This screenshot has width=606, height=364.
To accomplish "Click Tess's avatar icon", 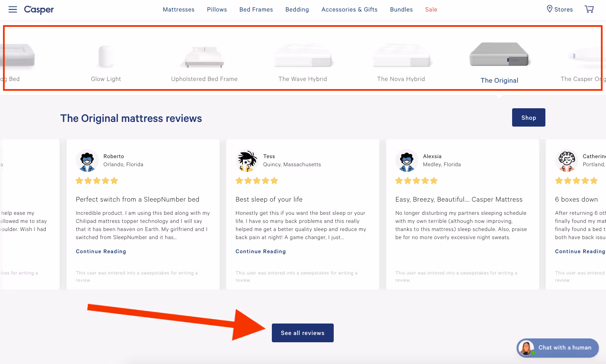I will point(247,160).
